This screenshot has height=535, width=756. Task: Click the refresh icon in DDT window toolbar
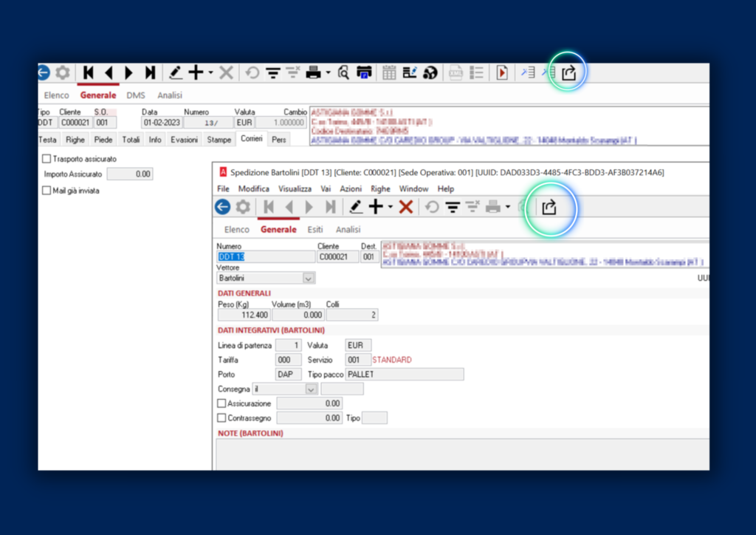pos(252,73)
